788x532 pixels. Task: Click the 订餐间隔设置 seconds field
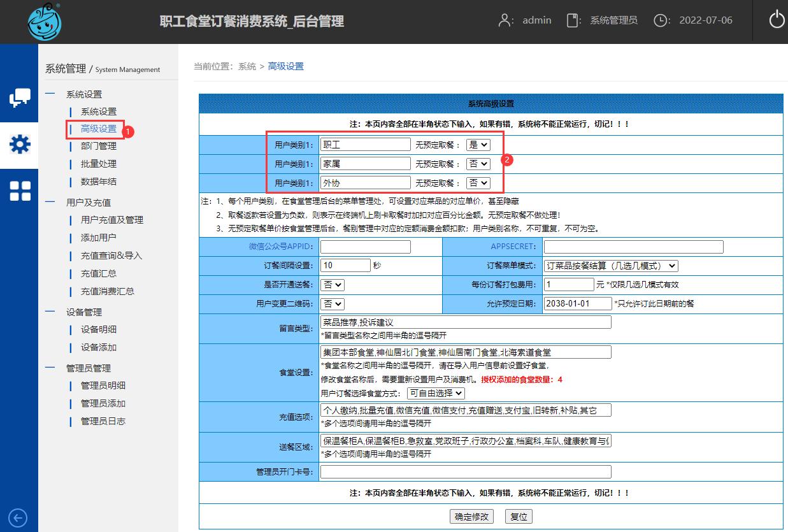345,266
